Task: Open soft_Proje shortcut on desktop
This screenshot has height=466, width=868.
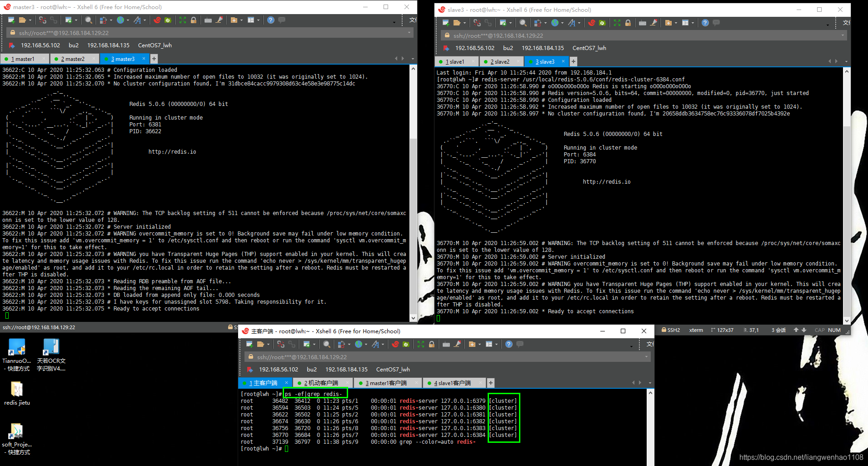Action: point(17,439)
